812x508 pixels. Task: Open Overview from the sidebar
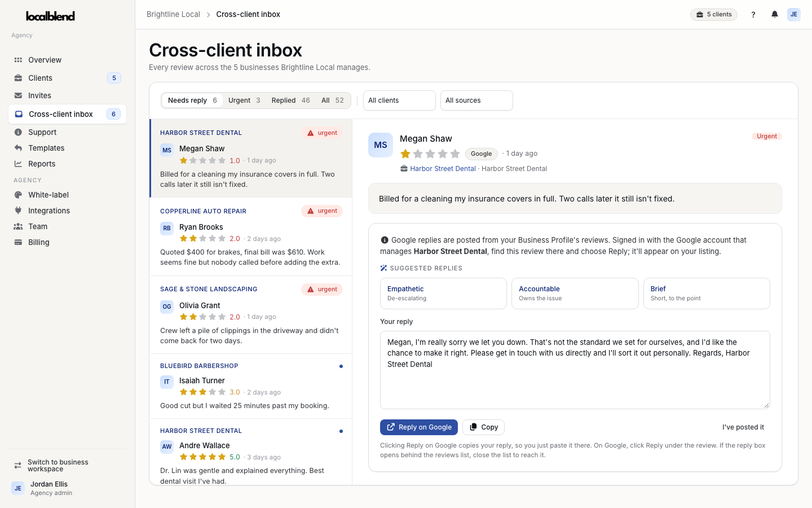[x=67, y=60]
